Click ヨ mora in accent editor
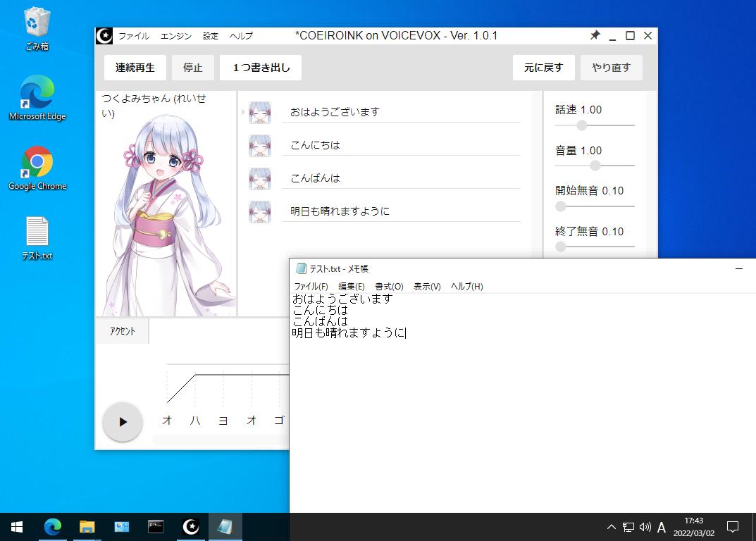Viewport: 756px width, 541px height. (223, 421)
